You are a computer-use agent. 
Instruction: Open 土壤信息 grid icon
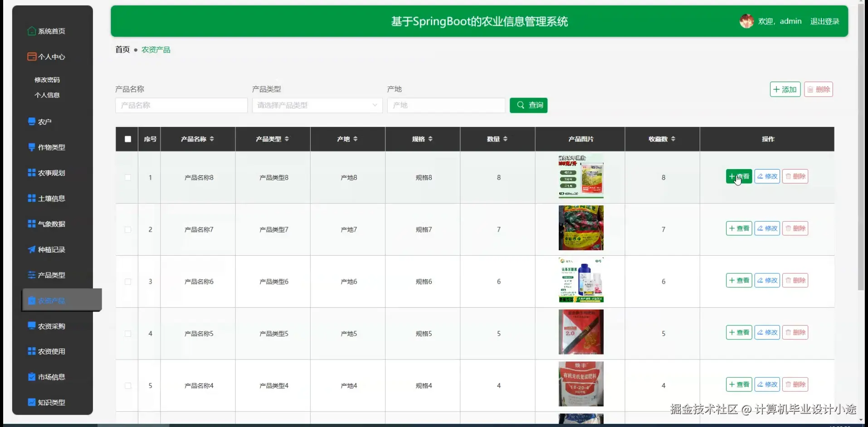(x=32, y=198)
